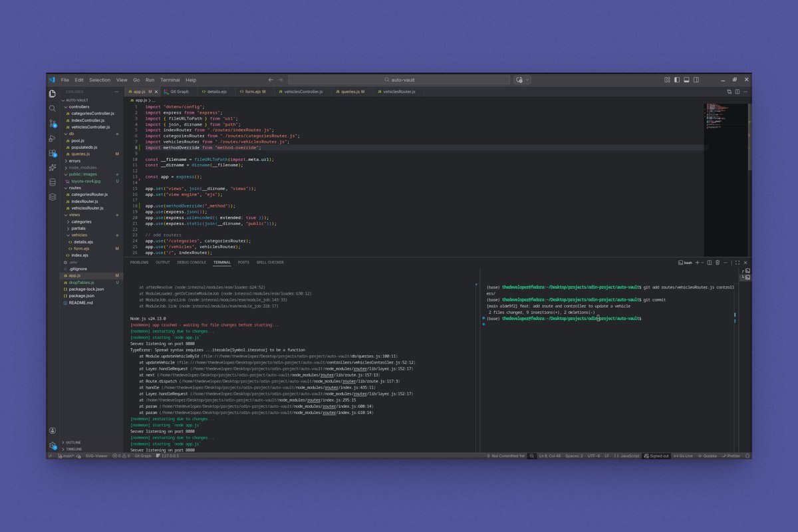Toggle the Primary Side Bar visibility
The width and height of the screenshot is (798, 532).
pos(677,80)
